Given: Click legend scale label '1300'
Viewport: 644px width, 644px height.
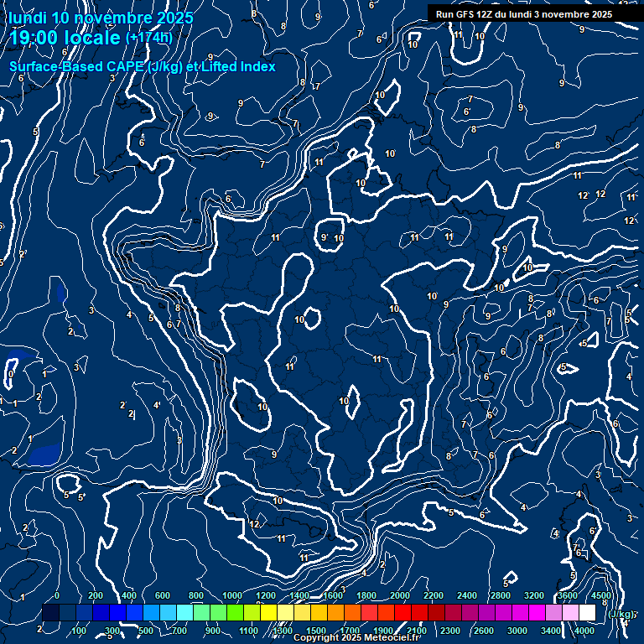Looking at the screenshot, I should coord(283,631).
